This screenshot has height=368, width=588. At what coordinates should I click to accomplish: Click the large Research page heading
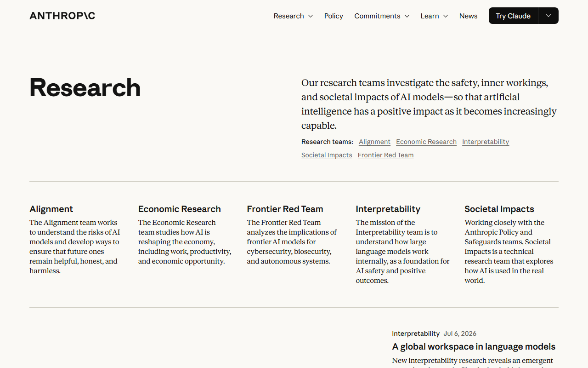click(x=85, y=87)
